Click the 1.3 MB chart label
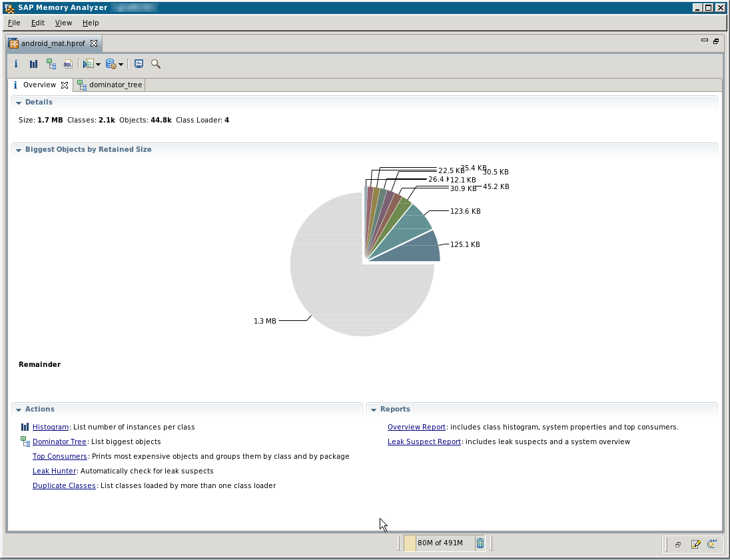Viewport: 730px width, 560px height. [265, 321]
